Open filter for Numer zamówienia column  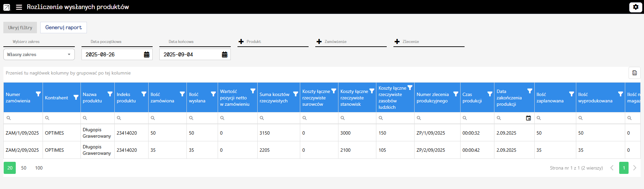point(38,94)
